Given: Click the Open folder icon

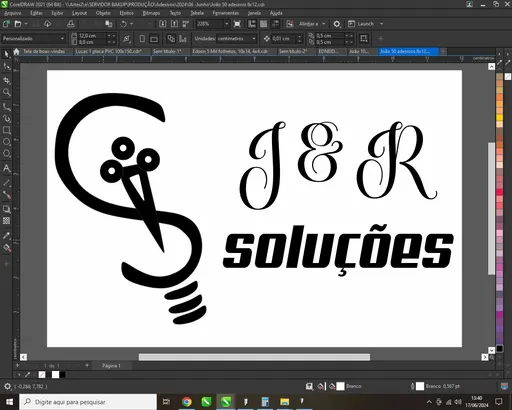Looking at the screenshot, I should coord(18,24).
